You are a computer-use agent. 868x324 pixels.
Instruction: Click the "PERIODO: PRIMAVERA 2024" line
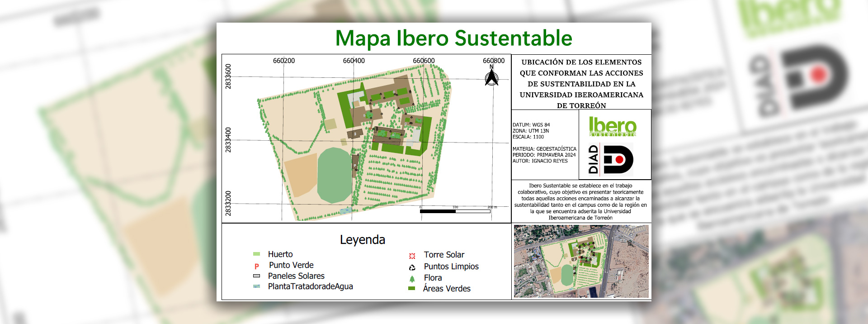click(x=544, y=155)
